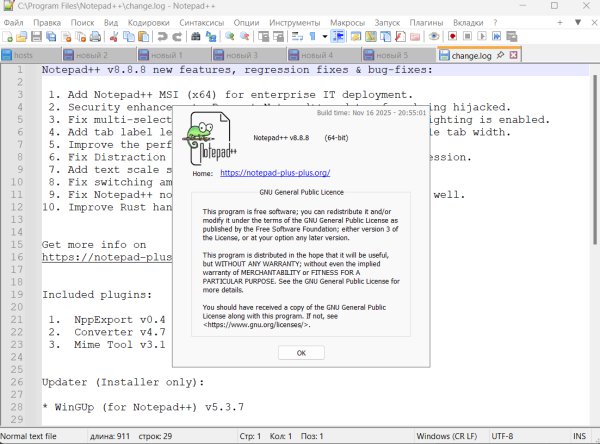
Task: Open Find with the binoculars icon
Action: [x=196, y=37]
